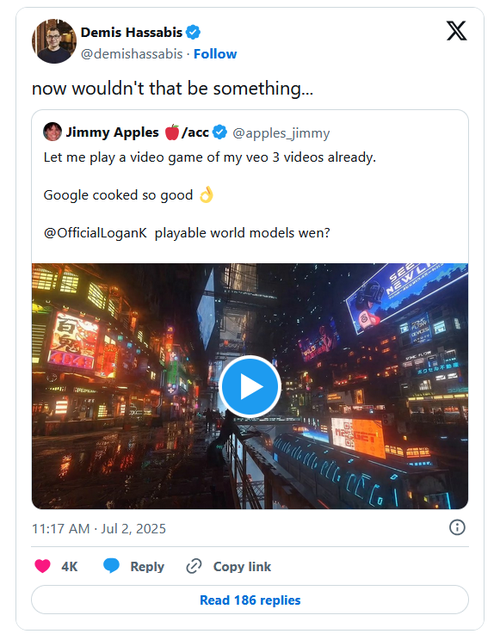Image resolution: width=500 pixels, height=640 pixels.
Task: Click Jimmy Apples small profile avatar
Action: click(x=52, y=131)
